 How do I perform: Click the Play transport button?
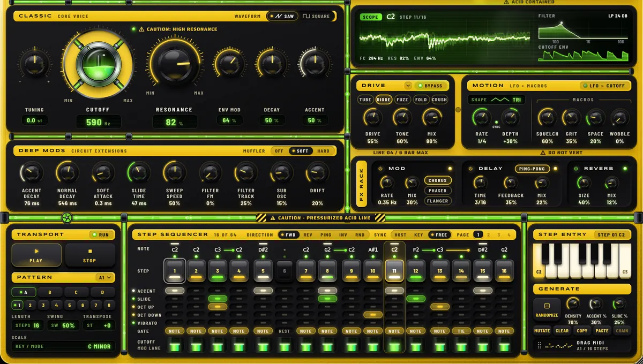[36, 255]
